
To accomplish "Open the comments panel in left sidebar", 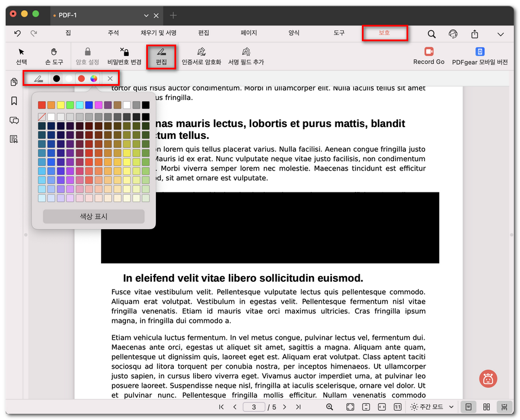I will click(x=14, y=120).
